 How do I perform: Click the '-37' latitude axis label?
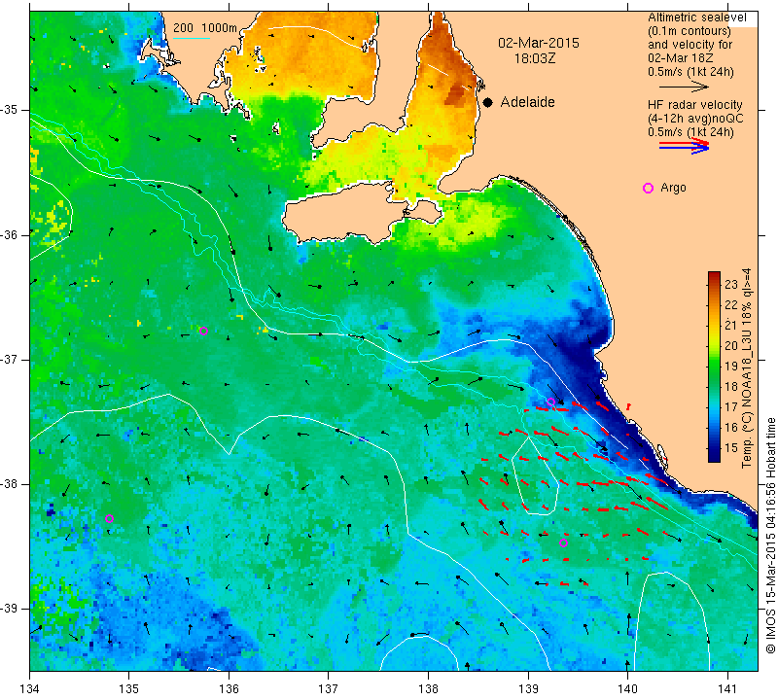point(9,359)
